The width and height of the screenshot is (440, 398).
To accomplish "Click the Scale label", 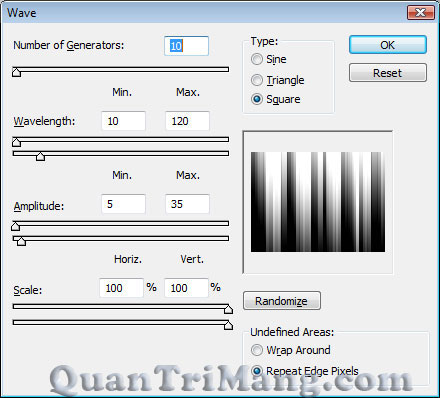I will coord(28,290).
